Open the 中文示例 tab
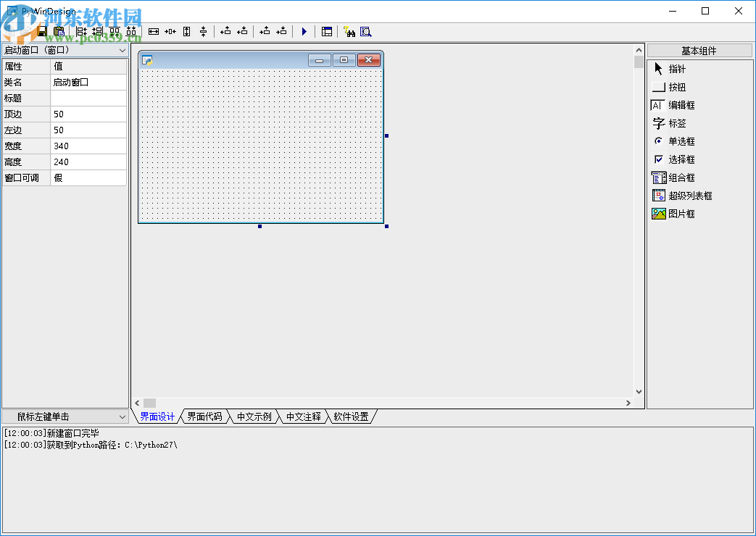Image resolution: width=756 pixels, height=536 pixels. click(254, 416)
